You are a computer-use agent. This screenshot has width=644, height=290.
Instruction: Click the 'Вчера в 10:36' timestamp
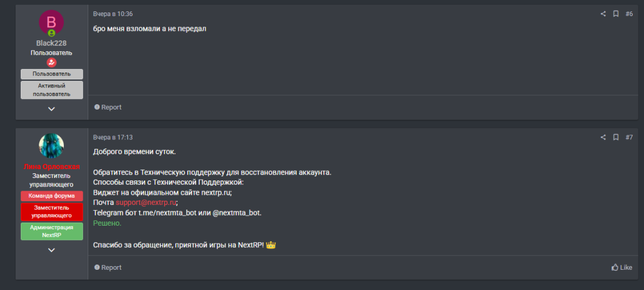click(x=113, y=14)
